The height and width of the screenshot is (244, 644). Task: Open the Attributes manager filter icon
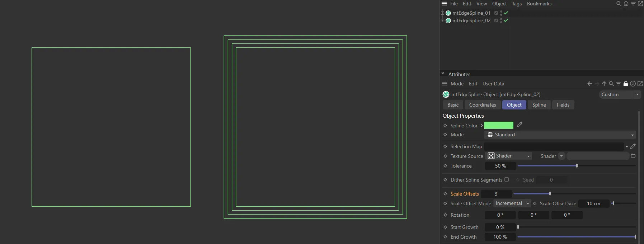pyautogui.click(x=619, y=84)
